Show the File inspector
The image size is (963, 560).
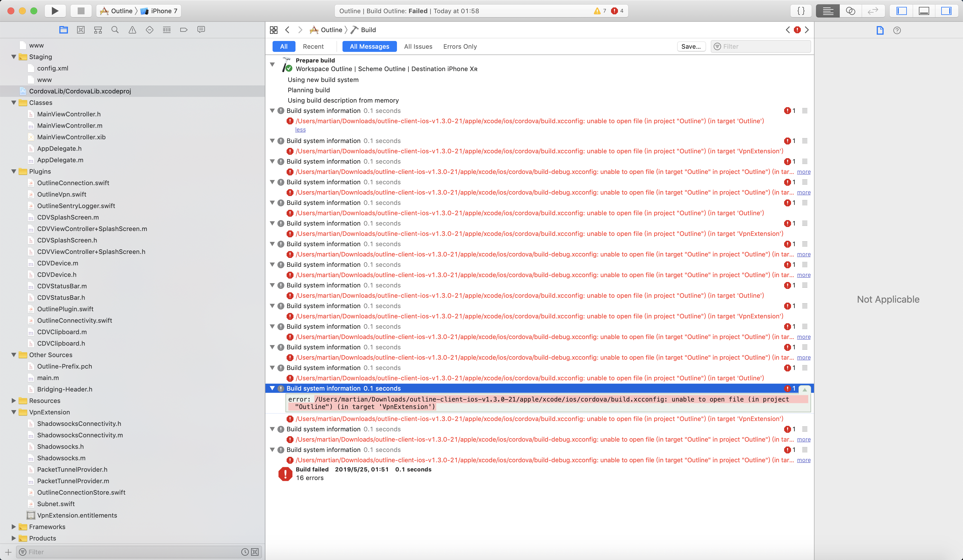click(x=880, y=30)
